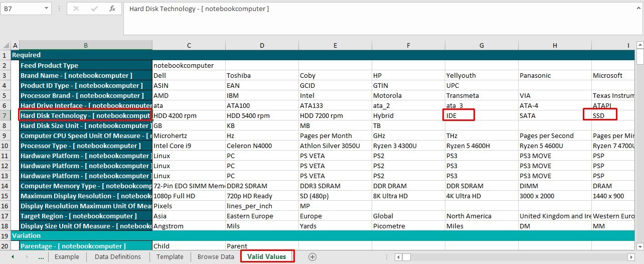Switch to the Example sheet tab
The height and width of the screenshot is (264, 644).
67,257
